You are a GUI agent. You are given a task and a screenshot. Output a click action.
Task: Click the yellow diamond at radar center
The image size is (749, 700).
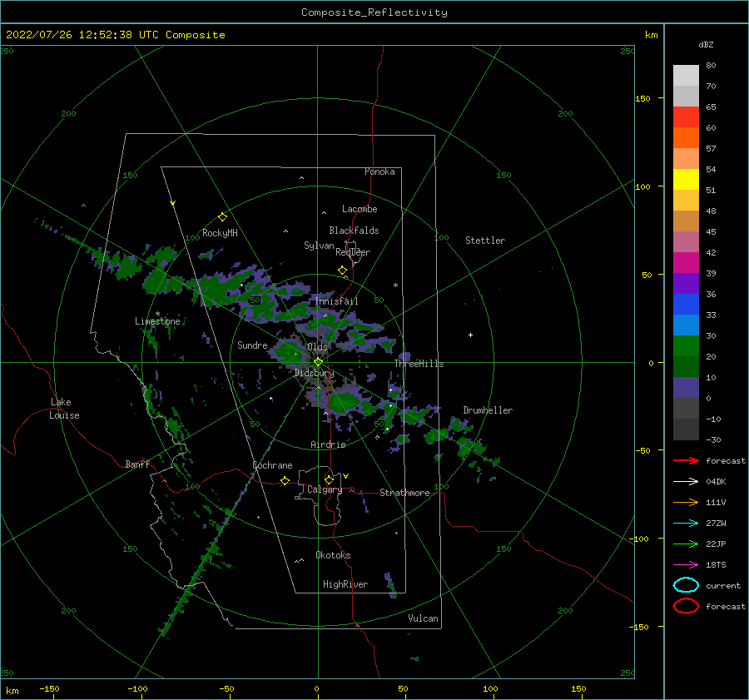pos(318,362)
